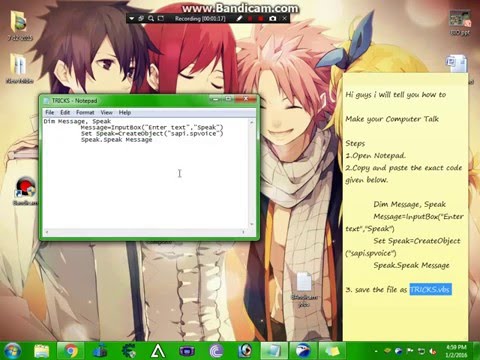Click "Hi guys i will tell you how to" line
This screenshot has height=360, width=480.
396,95
